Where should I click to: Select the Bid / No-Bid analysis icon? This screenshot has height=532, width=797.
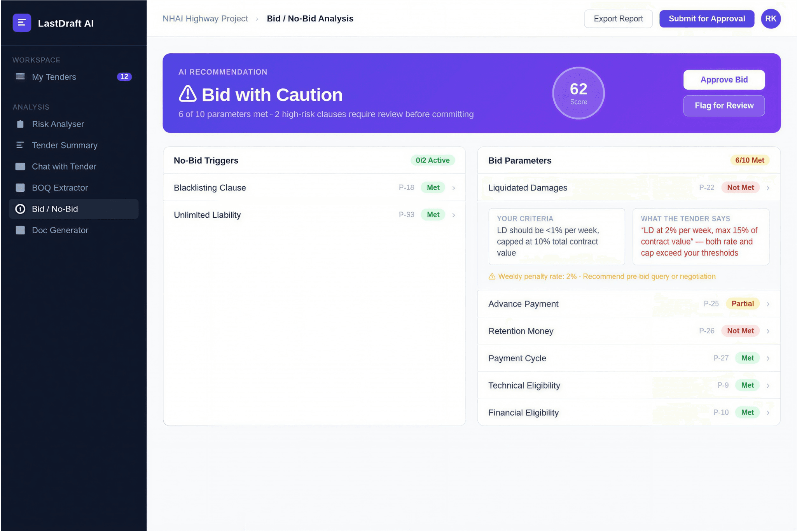[20, 209]
